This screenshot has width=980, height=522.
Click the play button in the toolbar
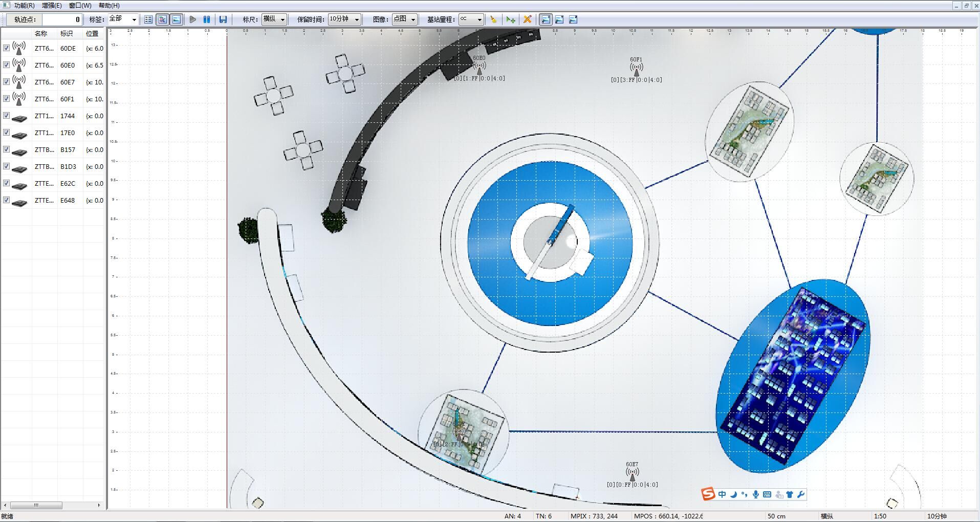pos(193,19)
